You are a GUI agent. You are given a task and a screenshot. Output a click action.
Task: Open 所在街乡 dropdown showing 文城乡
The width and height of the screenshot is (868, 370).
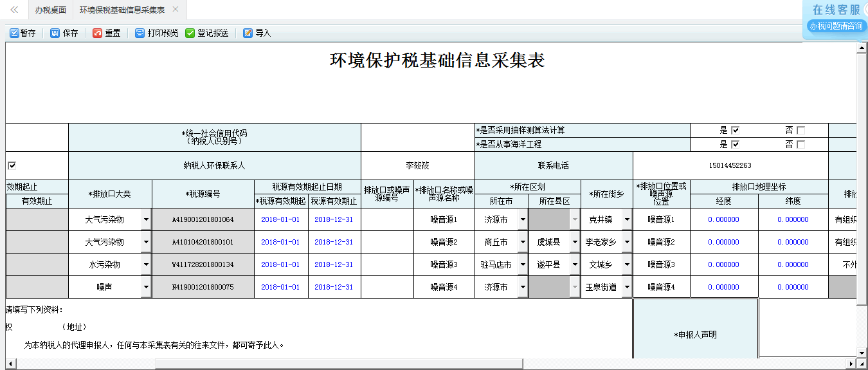coord(626,265)
